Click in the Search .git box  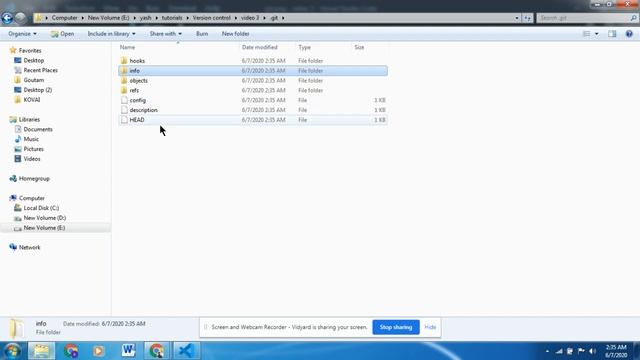pyautogui.click(x=584, y=18)
